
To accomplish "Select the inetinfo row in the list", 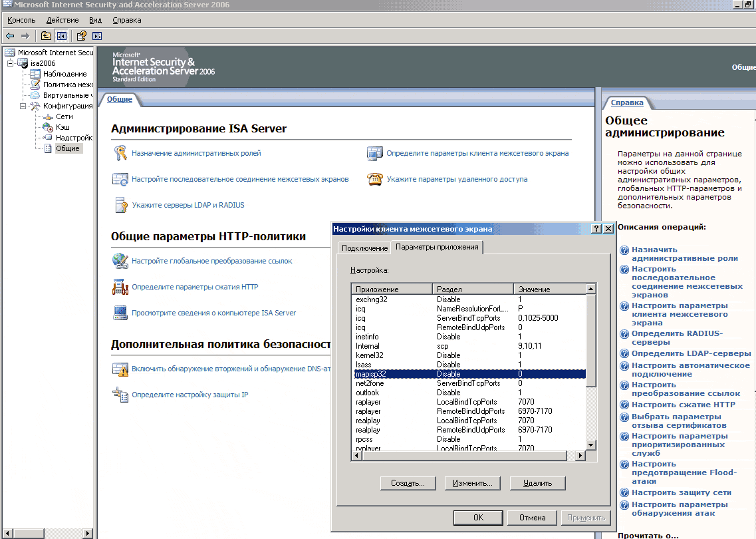I will (469, 337).
